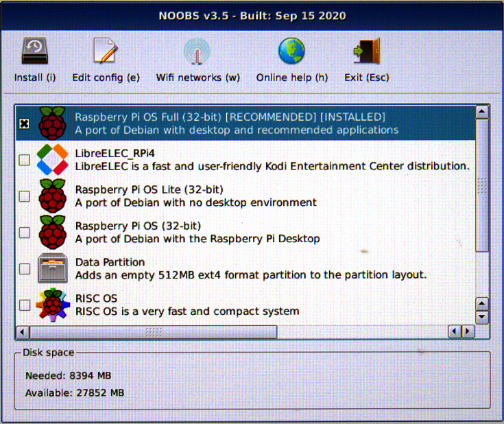Click the Data Partition drawer icon
The image size is (504, 424).
[x=53, y=268]
